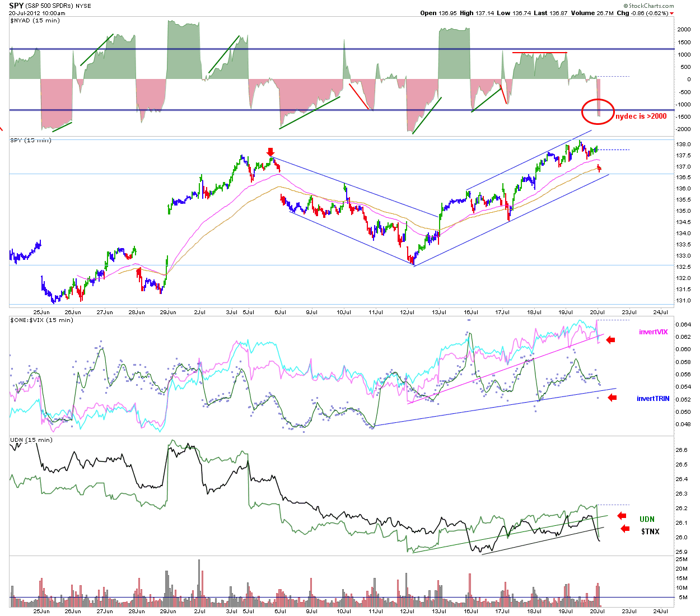Click the red down triangle beside Chg value
Screen dimensions: 700x616
coord(671,13)
